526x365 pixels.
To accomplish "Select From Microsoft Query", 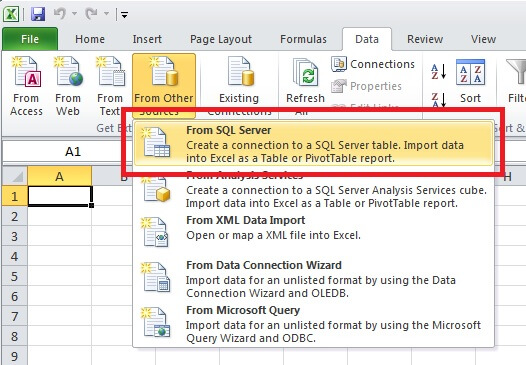I will tap(313, 324).
